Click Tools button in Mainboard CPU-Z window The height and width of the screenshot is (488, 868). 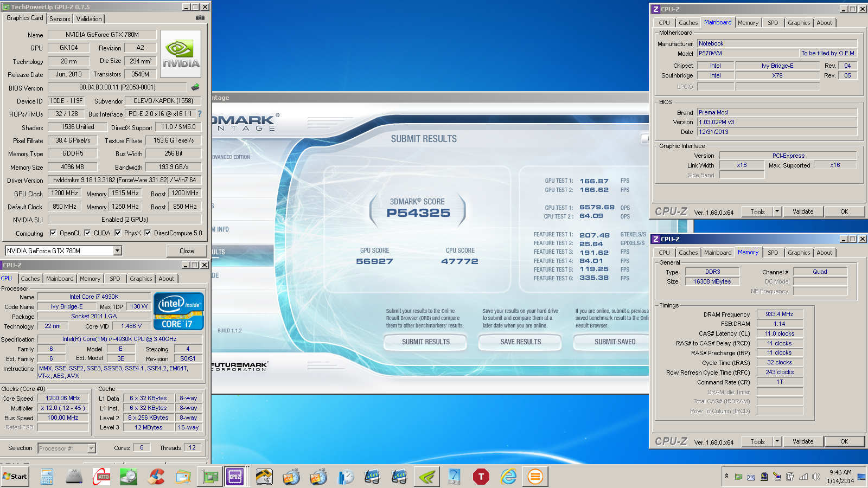[757, 211]
